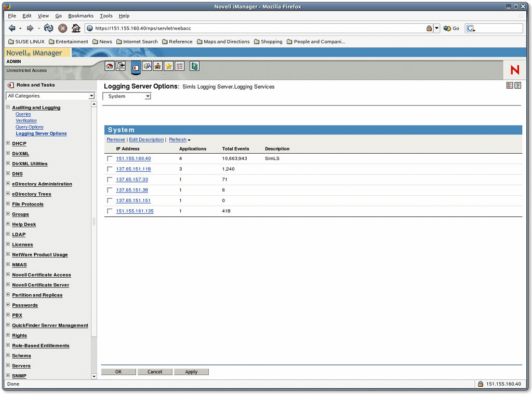Check the box for 137.65.151.38
The height and width of the screenshot is (394, 532).
(x=110, y=190)
